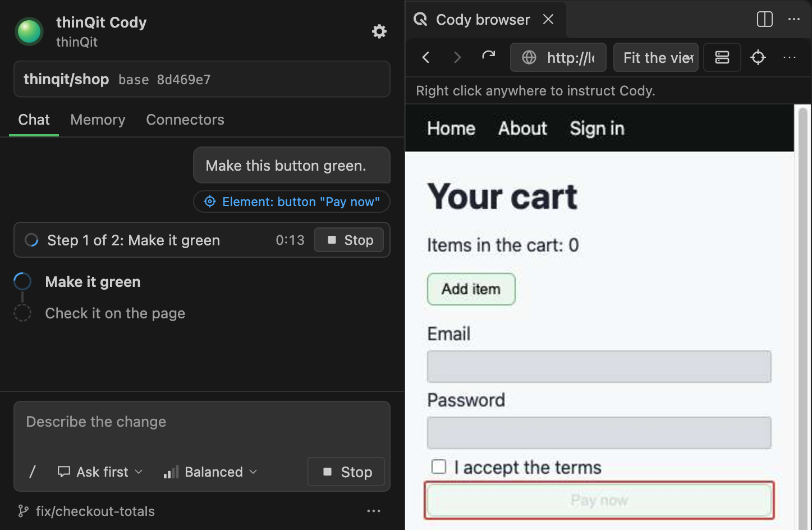Screen dimensions: 812x530
Task: Open the Home link in page nav
Action: pos(451,128)
